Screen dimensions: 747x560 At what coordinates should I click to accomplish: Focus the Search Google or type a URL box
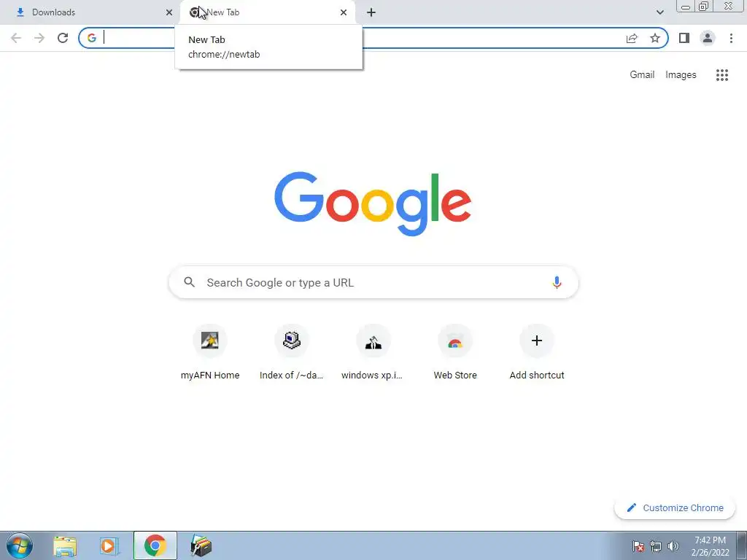pyautogui.click(x=373, y=282)
